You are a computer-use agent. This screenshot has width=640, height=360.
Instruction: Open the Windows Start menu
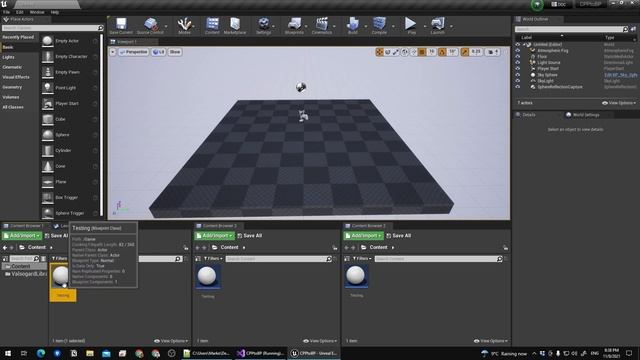[8, 353]
